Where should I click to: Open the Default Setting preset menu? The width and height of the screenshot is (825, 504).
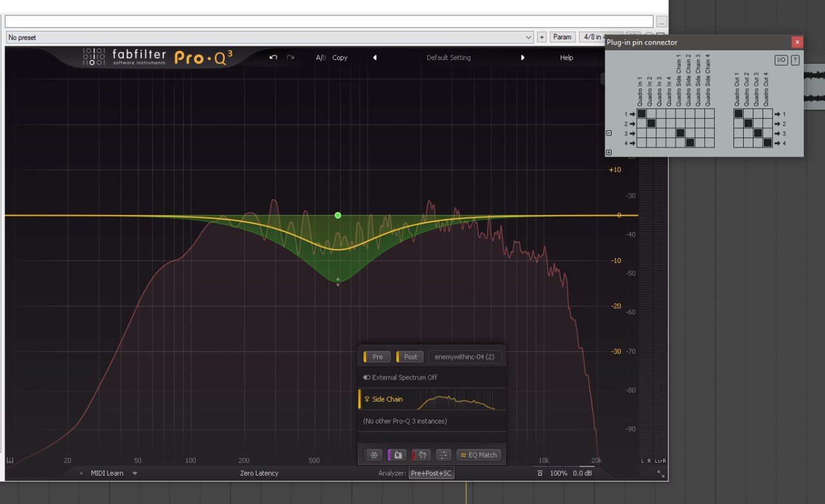449,57
